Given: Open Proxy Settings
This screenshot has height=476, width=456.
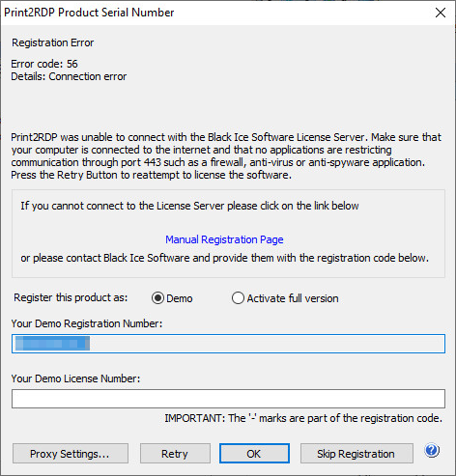Looking at the screenshot, I should (x=71, y=454).
